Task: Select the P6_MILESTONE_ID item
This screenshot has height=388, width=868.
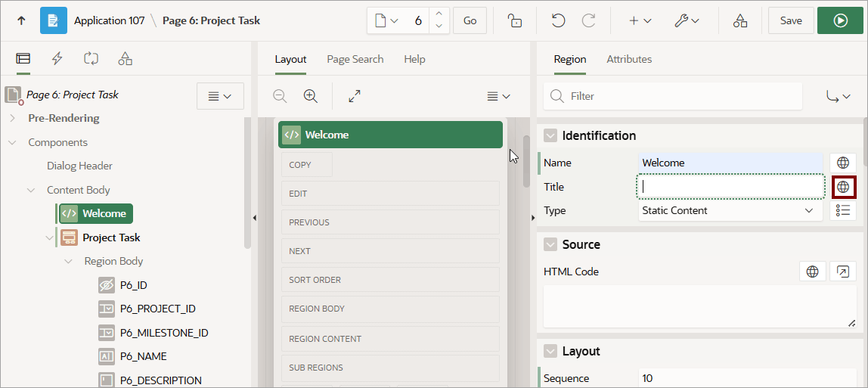Action: click(153, 333)
